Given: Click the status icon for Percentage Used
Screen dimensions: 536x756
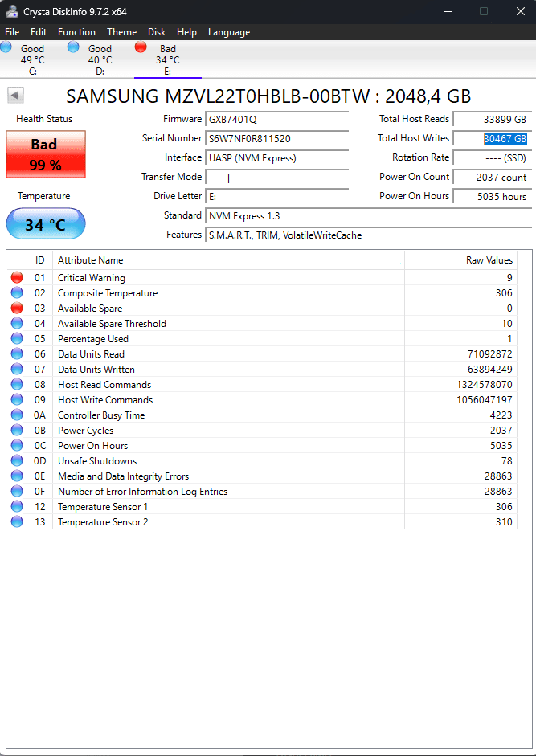Looking at the screenshot, I should (x=17, y=338).
